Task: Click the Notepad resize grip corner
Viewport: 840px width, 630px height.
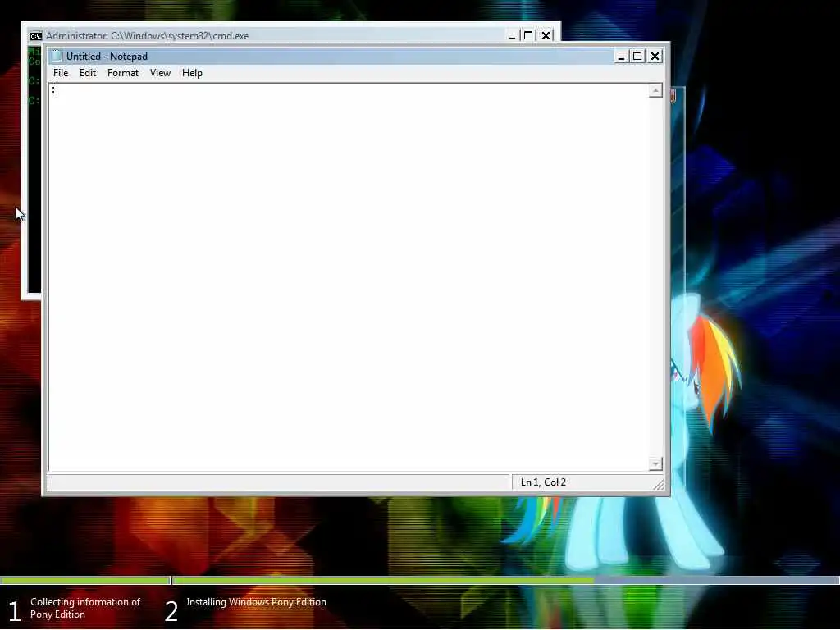Action: (659, 484)
